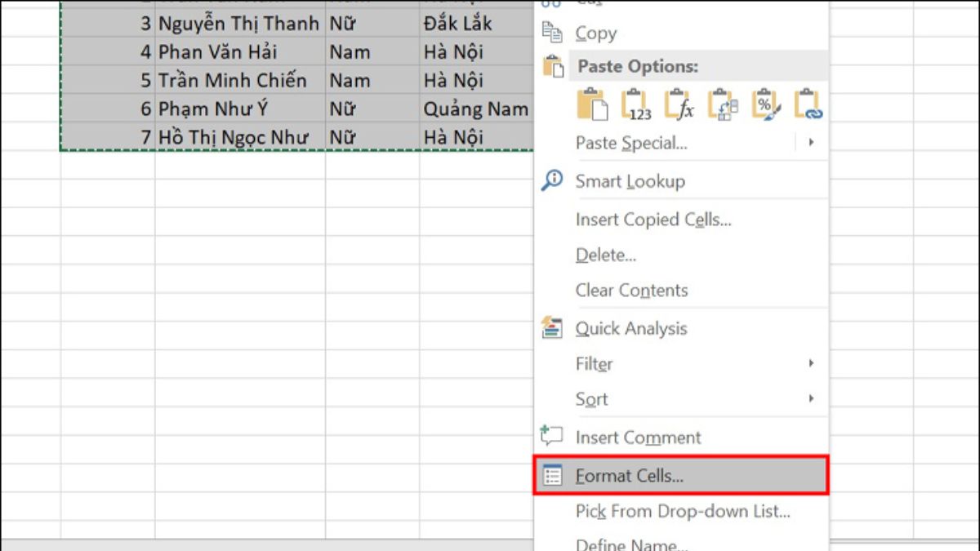Click the Quảng Nam cell
The width and height of the screenshot is (980, 551).
coord(475,109)
